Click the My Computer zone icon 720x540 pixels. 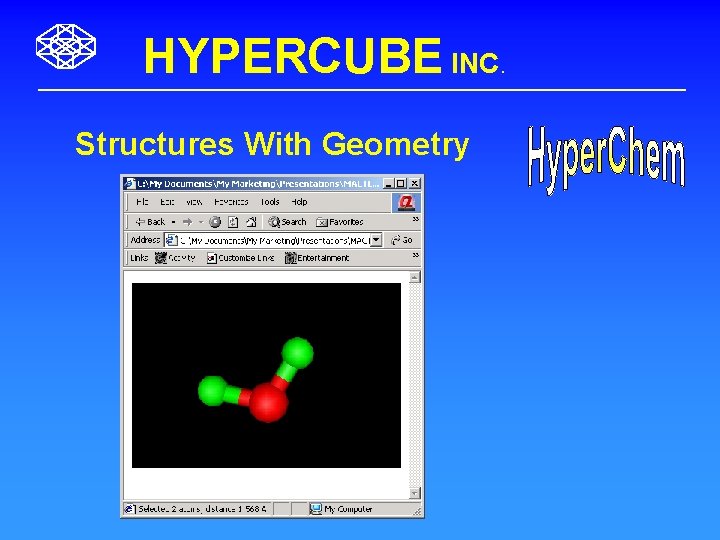click(x=315, y=509)
